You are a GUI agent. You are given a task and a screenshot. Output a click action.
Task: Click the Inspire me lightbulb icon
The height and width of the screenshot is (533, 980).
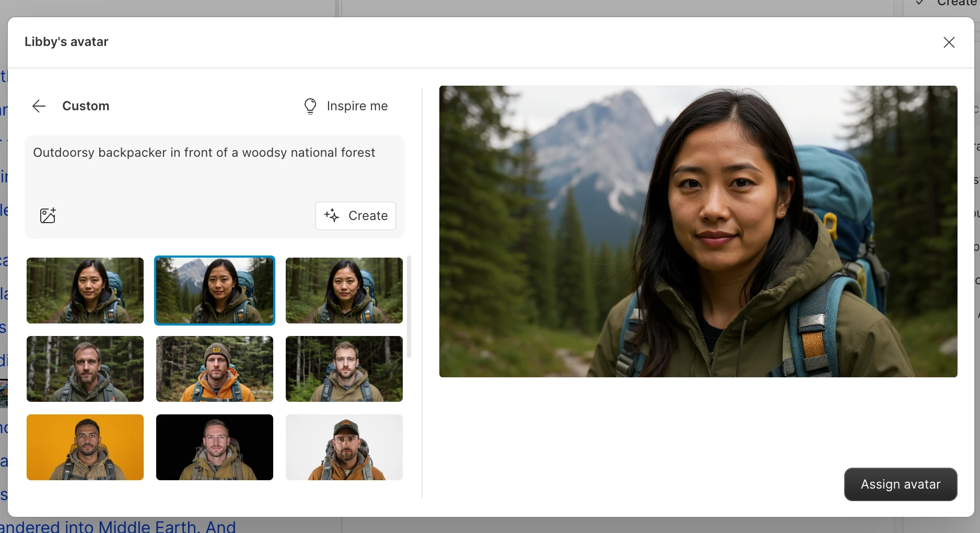tap(310, 106)
